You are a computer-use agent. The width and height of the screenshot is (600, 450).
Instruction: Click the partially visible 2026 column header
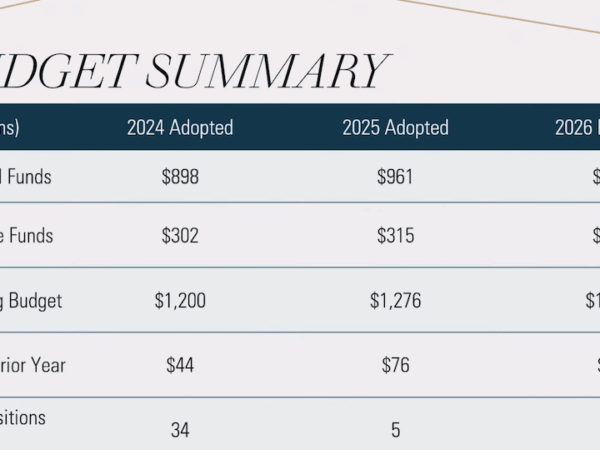click(577, 127)
